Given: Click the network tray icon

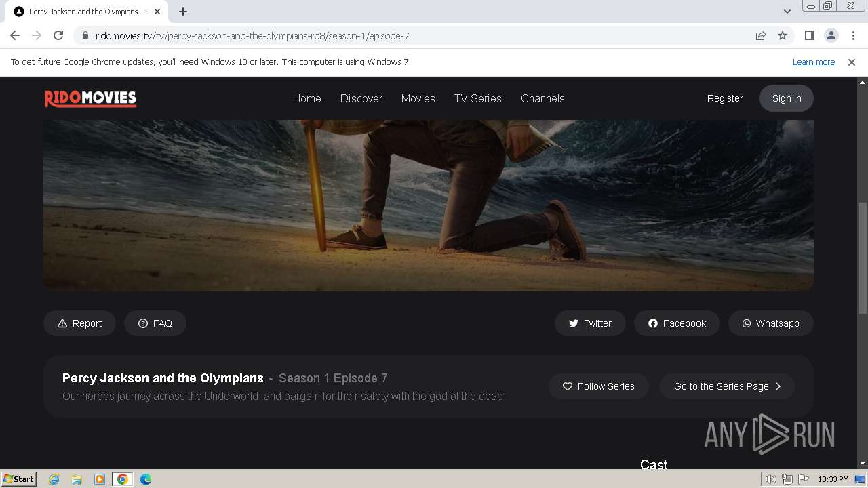Looking at the screenshot, I should [x=787, y=479].
